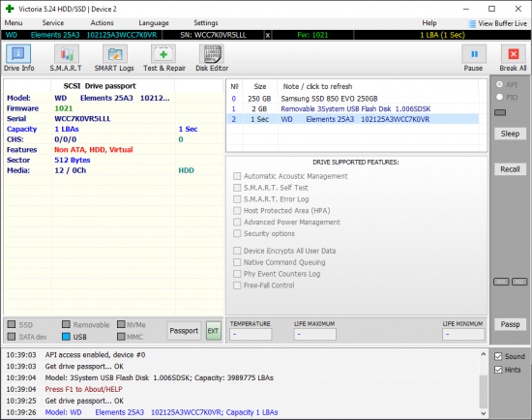Click the TEMPERATURE field
Viewport: 532px width, 420px height.
pyautogui.click(x=251, y=335)
